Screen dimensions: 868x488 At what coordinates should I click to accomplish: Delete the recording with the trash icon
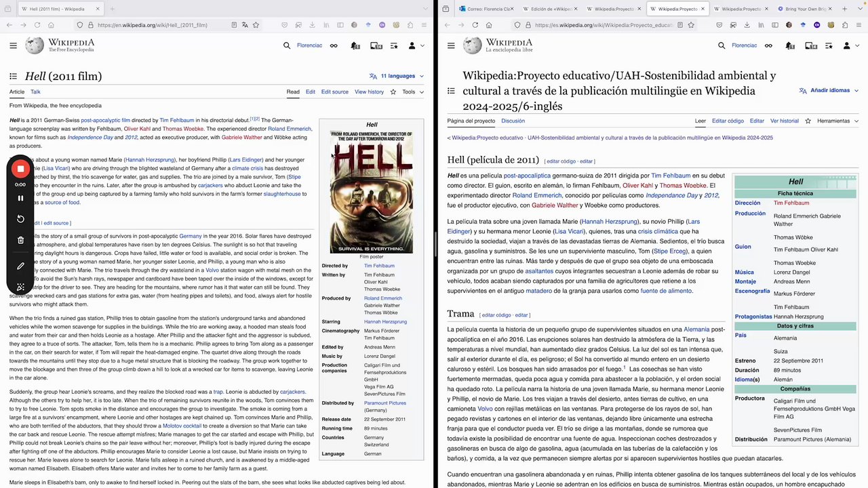point(20,240)
